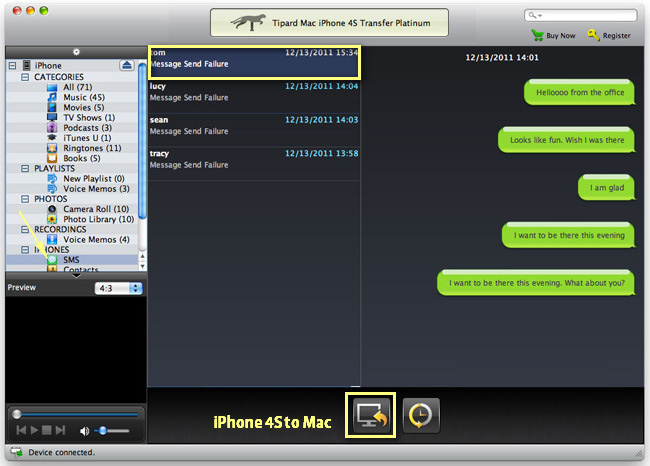Click the 'I am glad' bubble
Viewport: 650px width, 466px height.
pos(606,187)
